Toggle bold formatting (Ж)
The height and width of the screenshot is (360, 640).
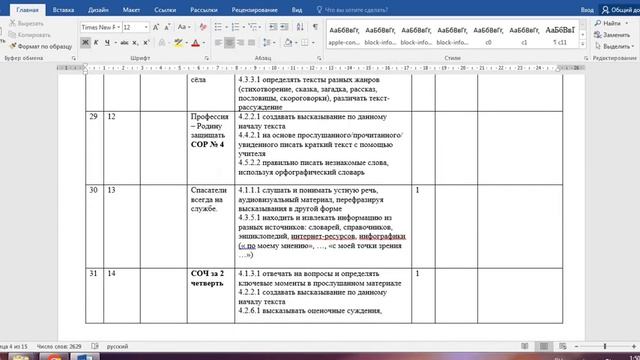[x=85, y=42]
